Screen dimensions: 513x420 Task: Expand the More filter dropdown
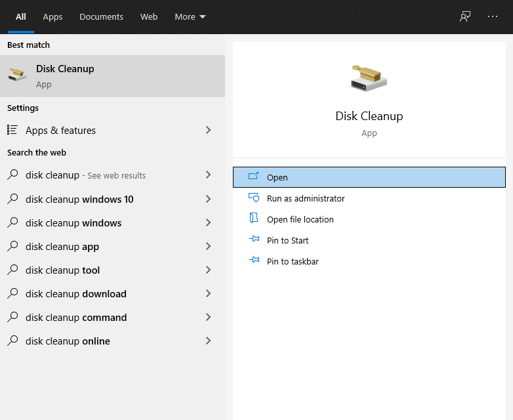pos(190,17)
